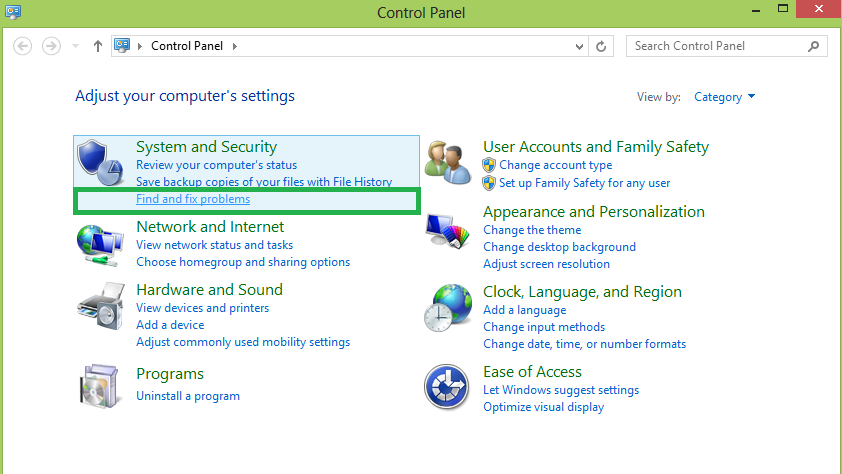Open View network status and tasks
The image size is (842, 474).
[214, 245]
